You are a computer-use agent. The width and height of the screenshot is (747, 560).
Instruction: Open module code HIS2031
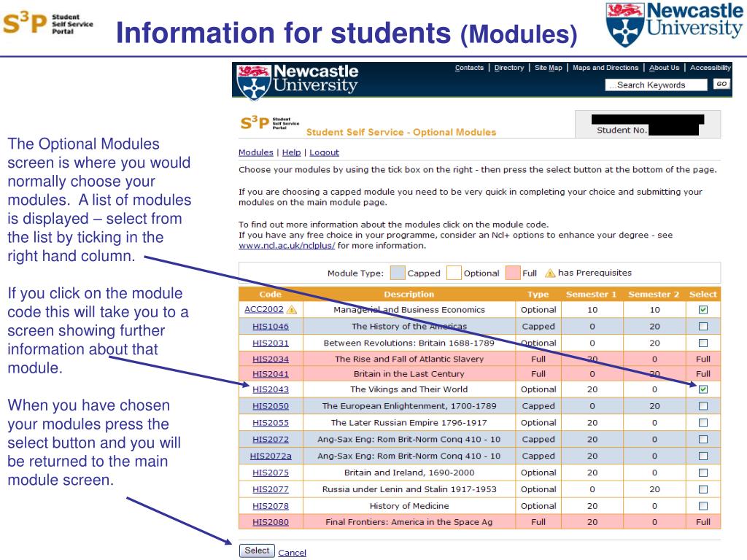click(x=271, y=343)
